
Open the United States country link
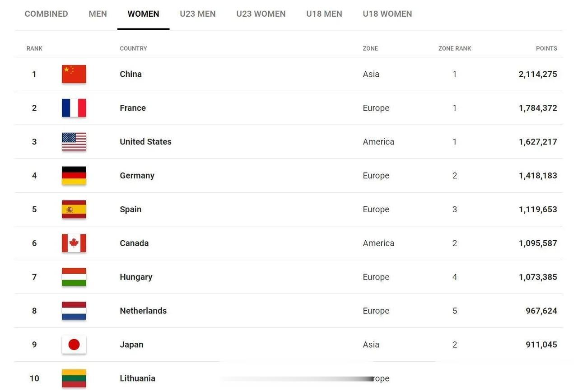coord(146,142)
